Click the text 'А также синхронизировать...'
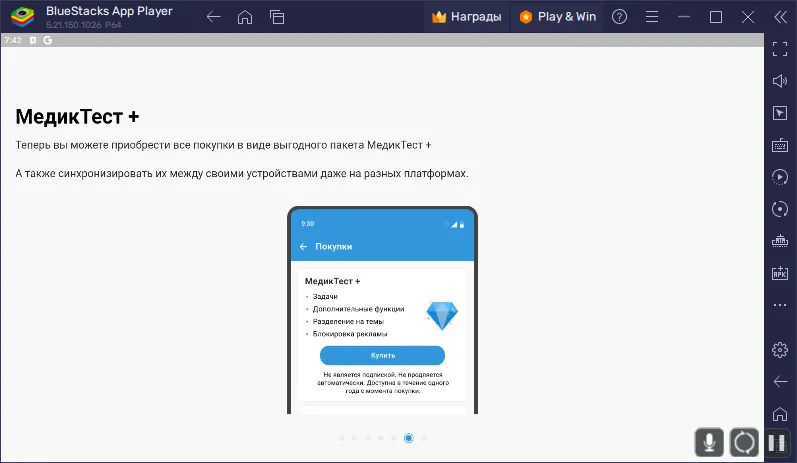Viewport: 797px width, 463px height. [242, 174]
